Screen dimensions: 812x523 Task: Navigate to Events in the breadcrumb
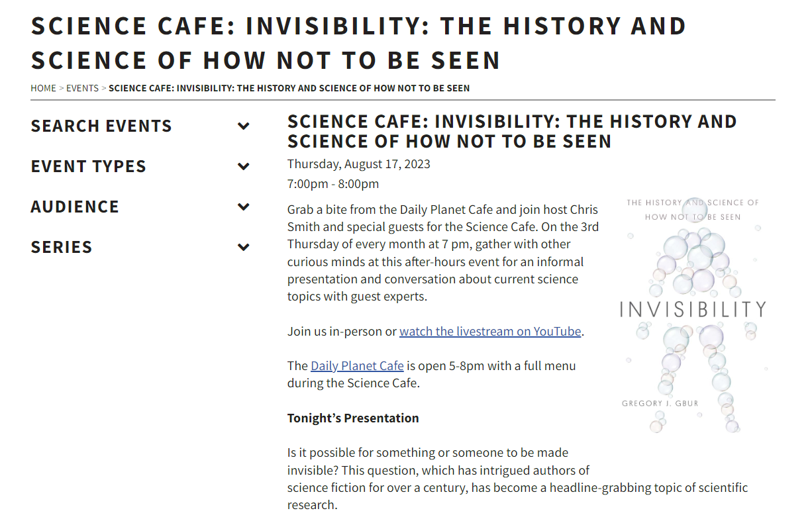click(82, 88)
